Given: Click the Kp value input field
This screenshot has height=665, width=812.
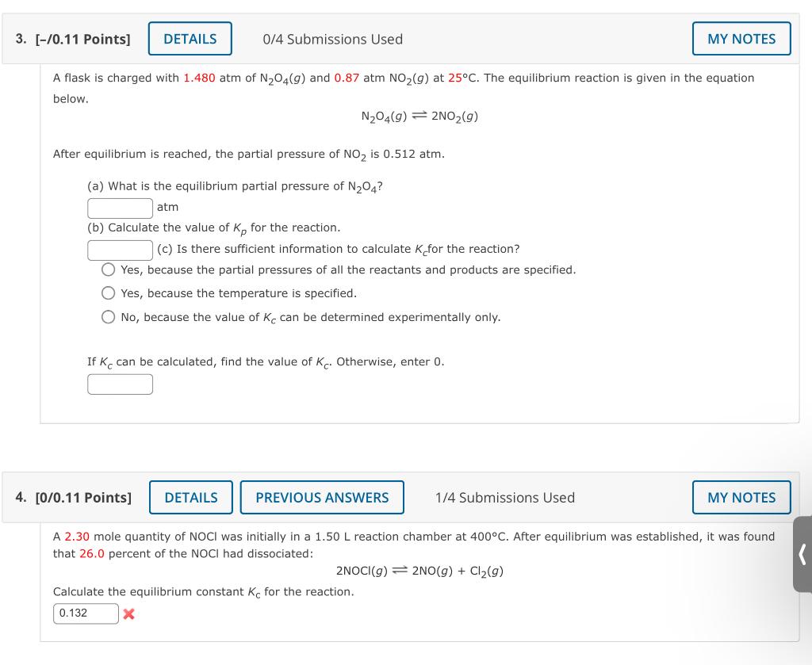Looking at the screenshot, I should click(x=121, y=250).
